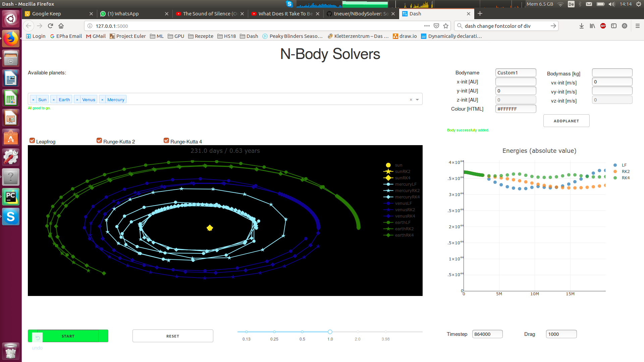Open the library icon in toolbar
644x362 pixels.
592,26
